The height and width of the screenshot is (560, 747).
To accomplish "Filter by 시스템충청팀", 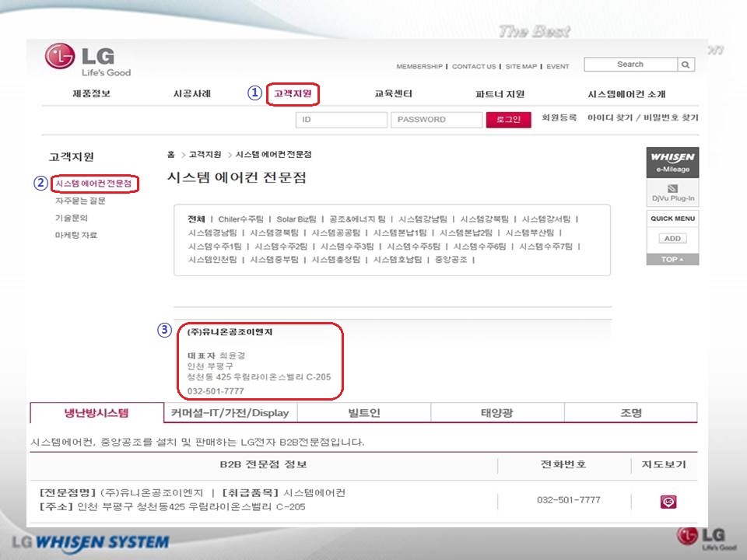I will click(336, 260).
